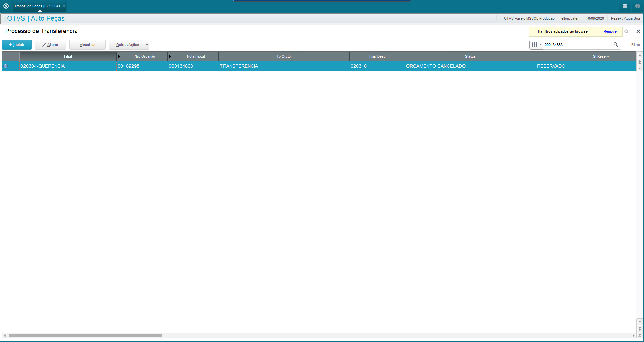Click the blue status dot of row 020304-QUERENCIA

pos(6,66)
